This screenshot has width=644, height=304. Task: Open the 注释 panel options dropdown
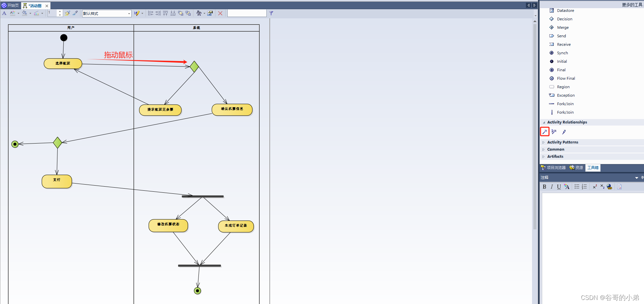click(637, 178)
